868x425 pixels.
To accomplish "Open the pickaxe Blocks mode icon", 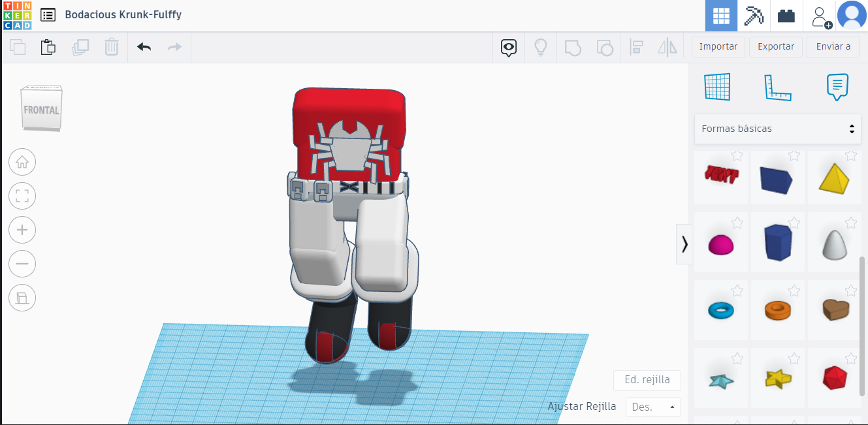I will click(754, 16).
